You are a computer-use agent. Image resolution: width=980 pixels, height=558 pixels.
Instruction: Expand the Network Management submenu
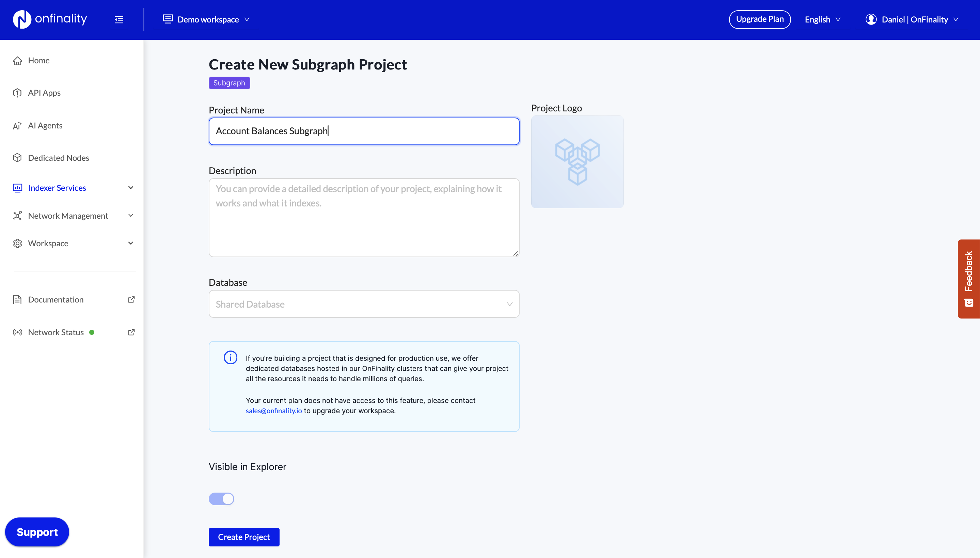point(131,216)
